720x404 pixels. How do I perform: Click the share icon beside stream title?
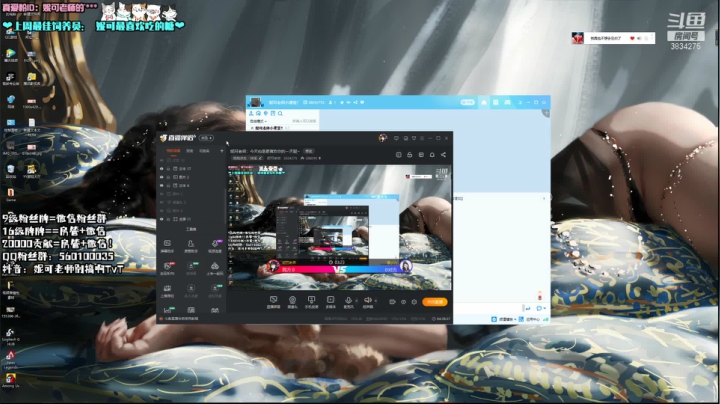[443, 155]
